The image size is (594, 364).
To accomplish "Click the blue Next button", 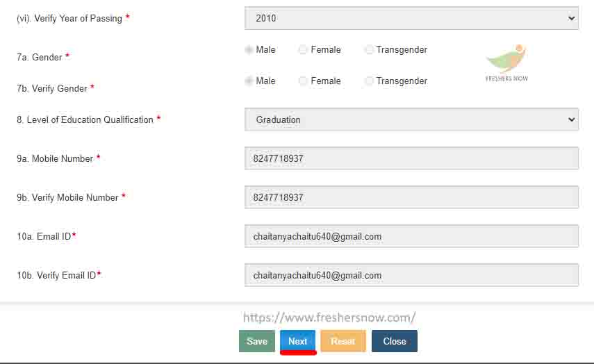I will (x=298, y=341).
